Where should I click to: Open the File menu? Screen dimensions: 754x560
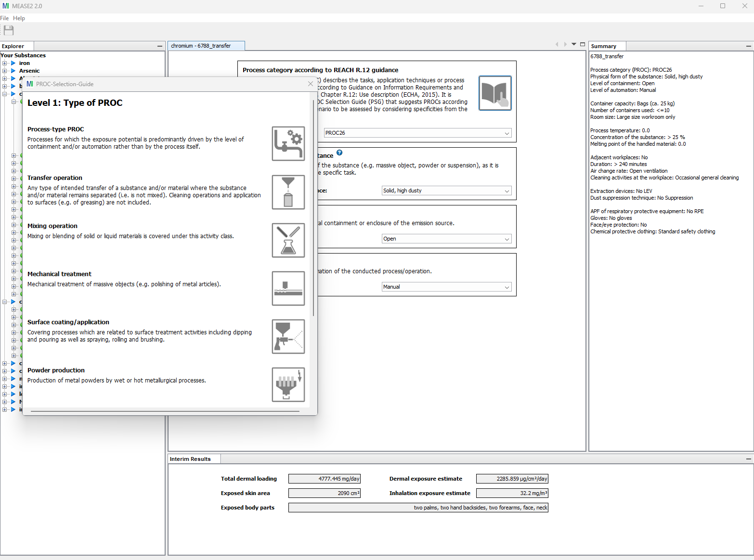4,18
